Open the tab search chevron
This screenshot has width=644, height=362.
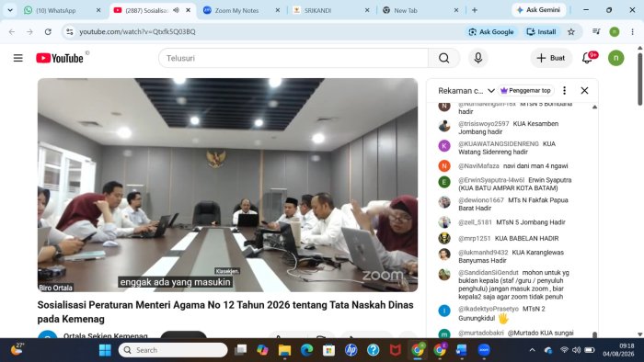pos(10,10)
